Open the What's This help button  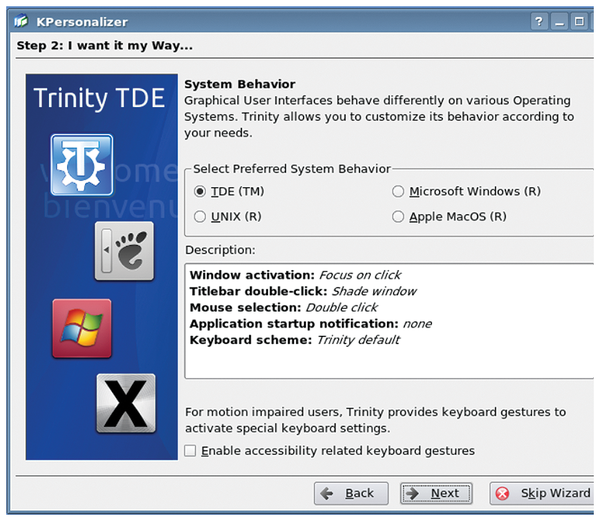[x=539, y=21]
